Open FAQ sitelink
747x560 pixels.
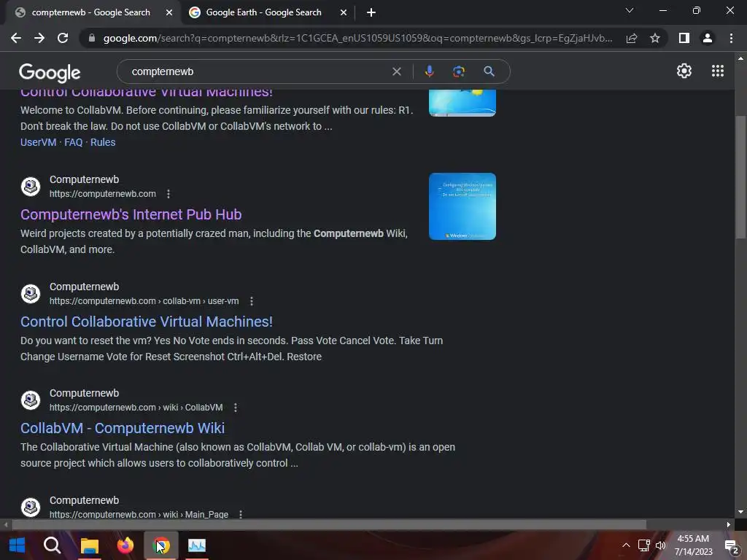[x=74, y=142]
